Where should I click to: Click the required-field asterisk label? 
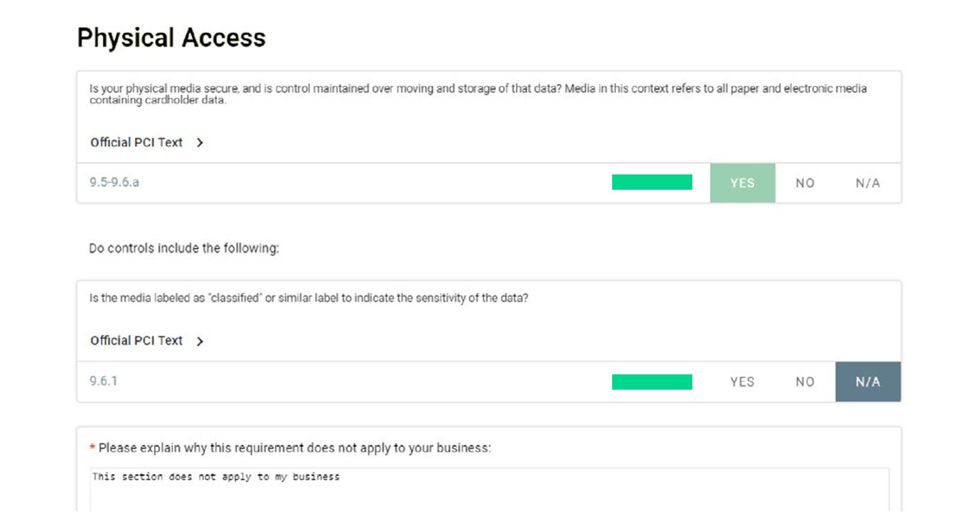point(93,448)
